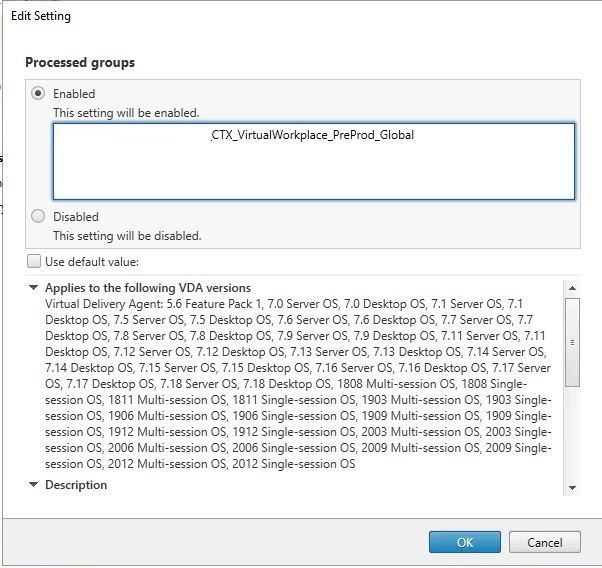Image resolution: width=602 pixels, height=568 pixels.
Task: Click the "This setting will be disabled." text
Action: click(127, 236)
